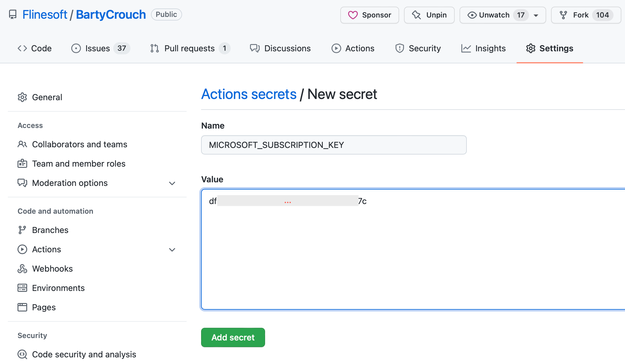Image resolution: width=625 pixels, height=364 pixels.
Task: Click the Issues circle icon
Action: point(76,48)
